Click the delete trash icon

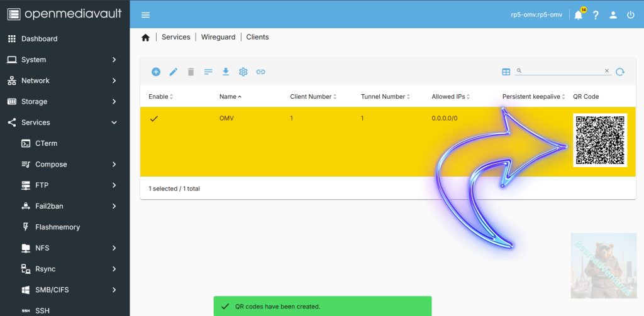[191, 72]
